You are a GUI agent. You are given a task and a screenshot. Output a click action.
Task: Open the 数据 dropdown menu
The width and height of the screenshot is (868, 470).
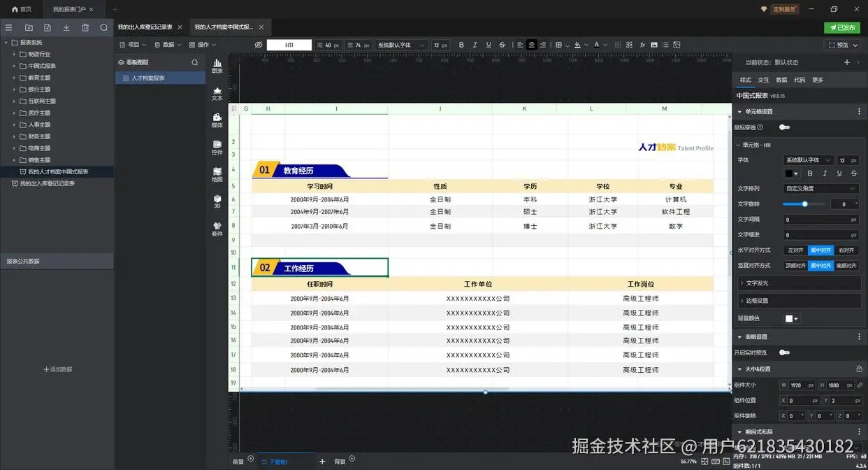click(x=168, y=45)
